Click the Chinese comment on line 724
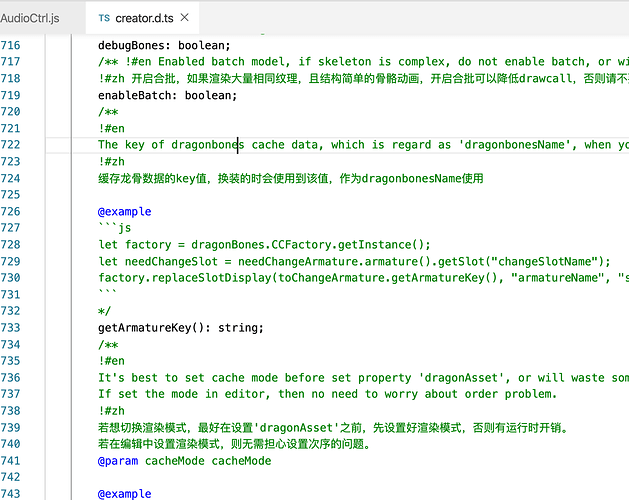This screenshot has width=629, height=500. [x=291, y=178]
